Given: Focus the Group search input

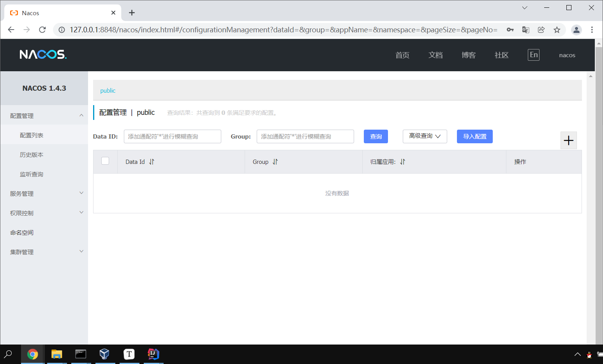Looking at the screenshot, I should [305, 136].
